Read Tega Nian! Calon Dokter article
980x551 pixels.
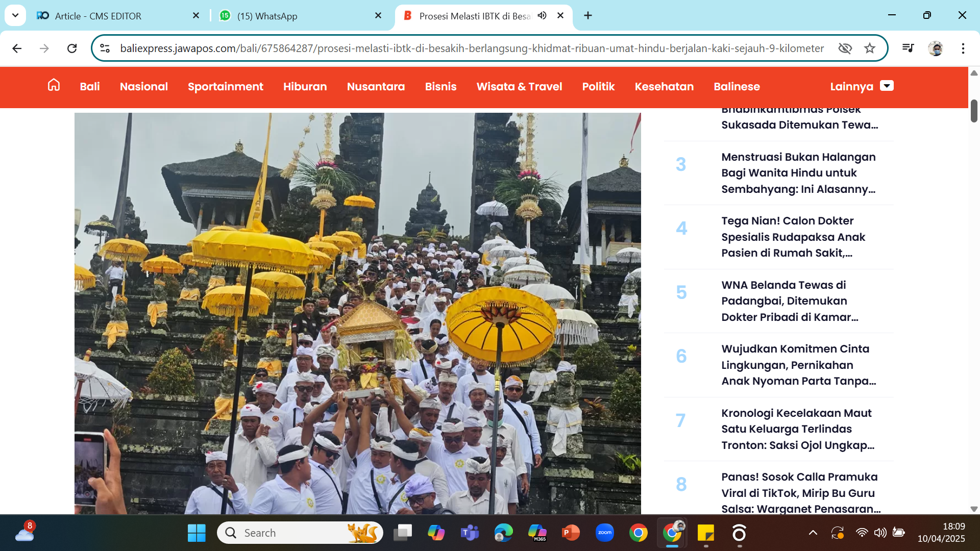(x=794, y=237)
